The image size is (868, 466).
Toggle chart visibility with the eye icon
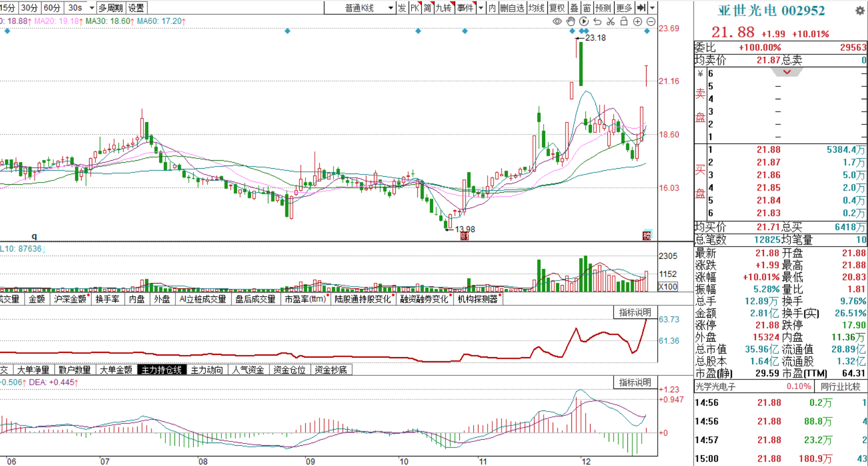(557, 21)
